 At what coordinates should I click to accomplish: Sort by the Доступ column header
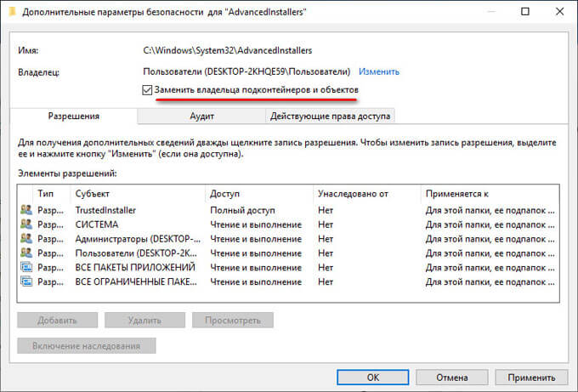pyautogui.click(x=258, y=194)
